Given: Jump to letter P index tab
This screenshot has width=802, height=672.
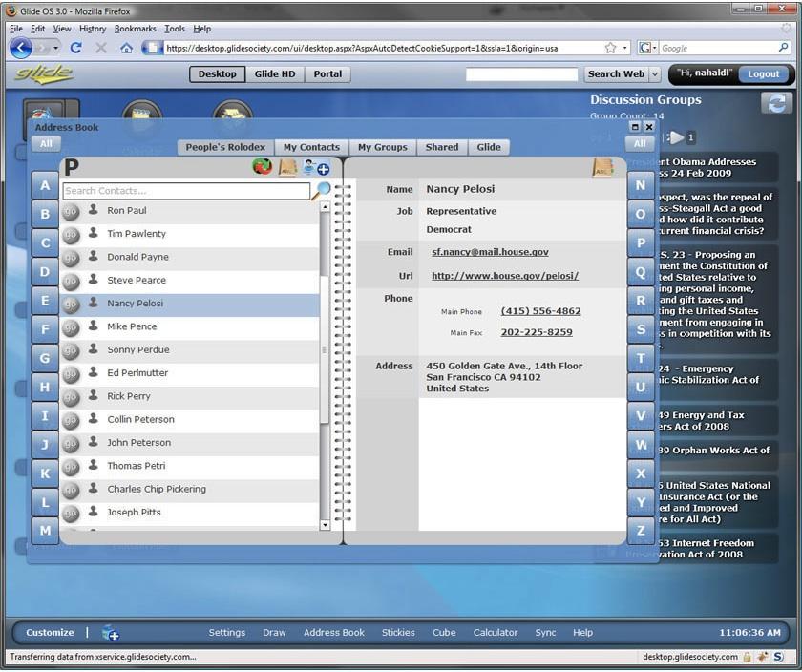Looking at the screenshot, I should click(x=641, y=242).
